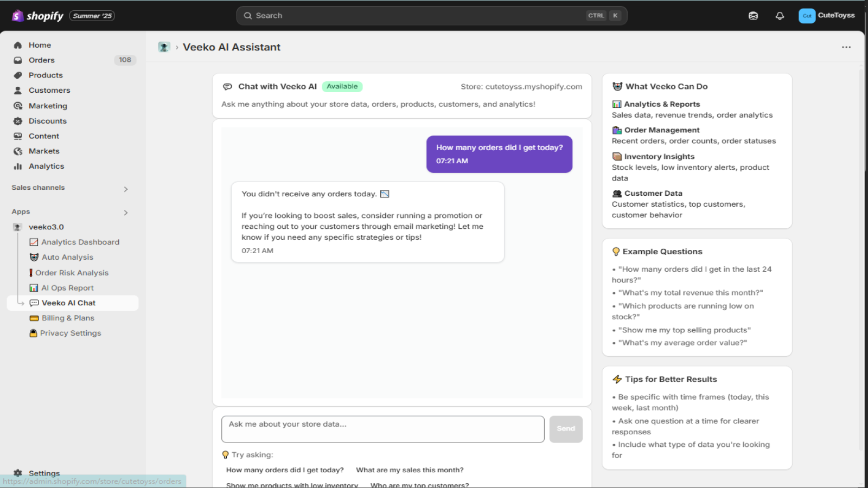Click the 'How many orders did I get today?' suggestion
The width and height of the screenshot is (868, 488).
(x=284, y=470)
